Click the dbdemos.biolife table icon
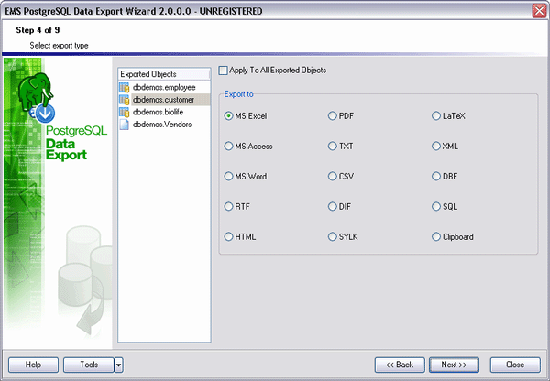This screenshot has width=550, height=381. click(x=124, y=112)
